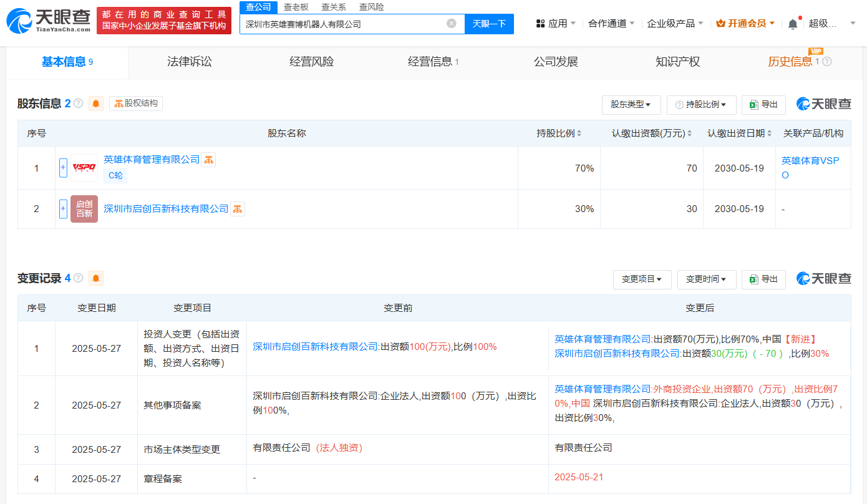This screenshot has width=867, height=504.
Task: Clear the search box with the X icon
Action: 452,24
